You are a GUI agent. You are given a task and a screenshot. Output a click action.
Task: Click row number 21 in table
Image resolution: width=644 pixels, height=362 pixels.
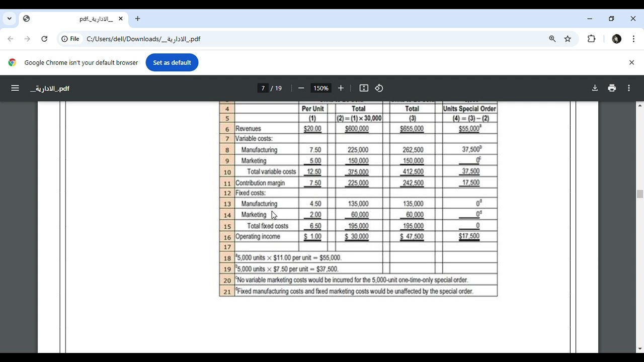tap(227, 292)
